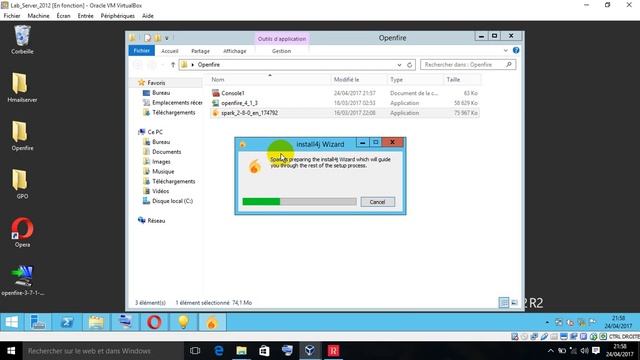Open Explorer help question mark icon
This screenshot has height=360, width=640.
(516, 50)
